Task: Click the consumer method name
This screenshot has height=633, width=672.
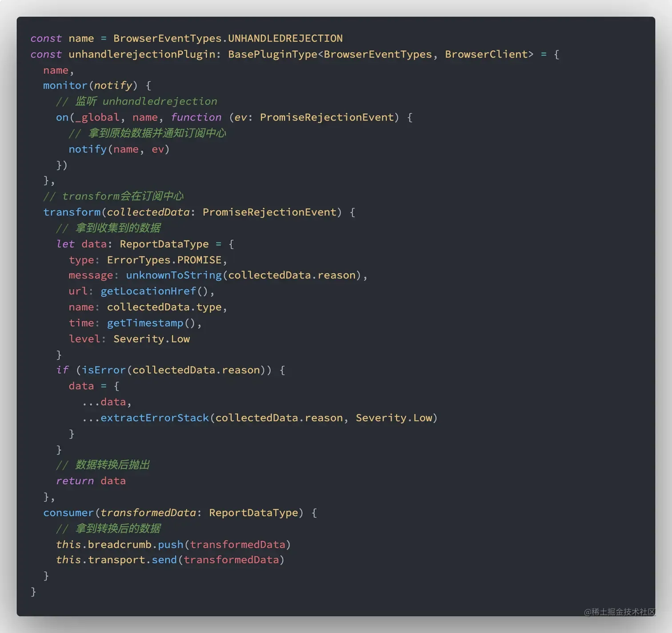Action: point(68,513)
